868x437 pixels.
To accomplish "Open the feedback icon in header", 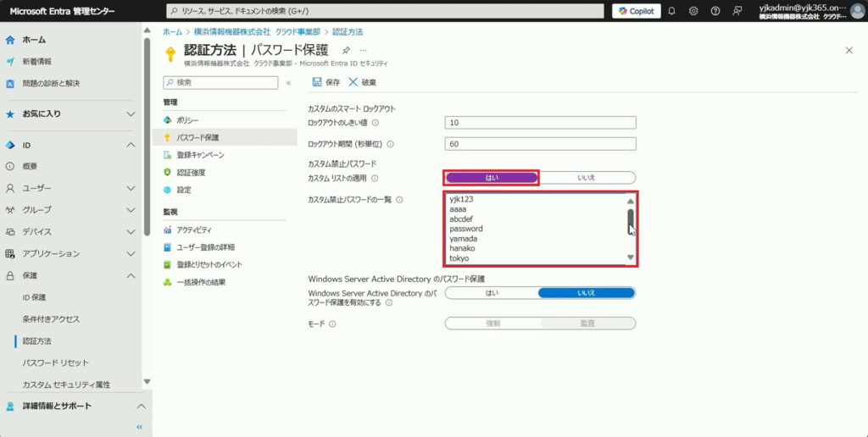I will pos(737,11).
